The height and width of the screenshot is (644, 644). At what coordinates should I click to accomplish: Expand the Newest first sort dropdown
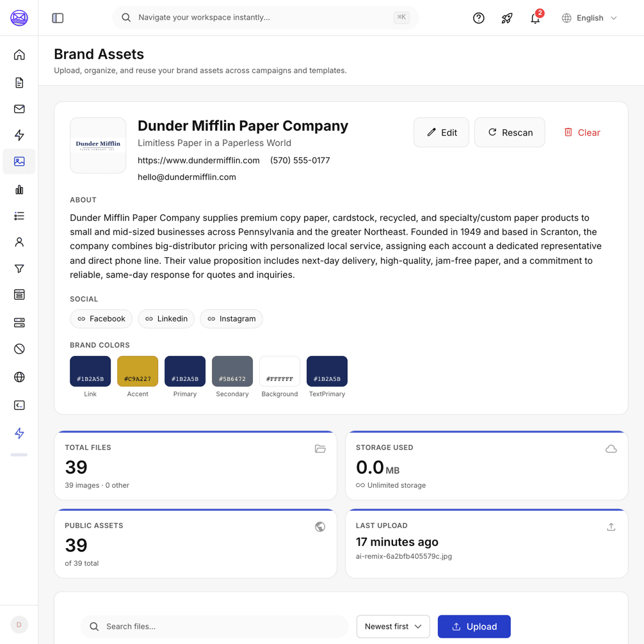point(393,626)
